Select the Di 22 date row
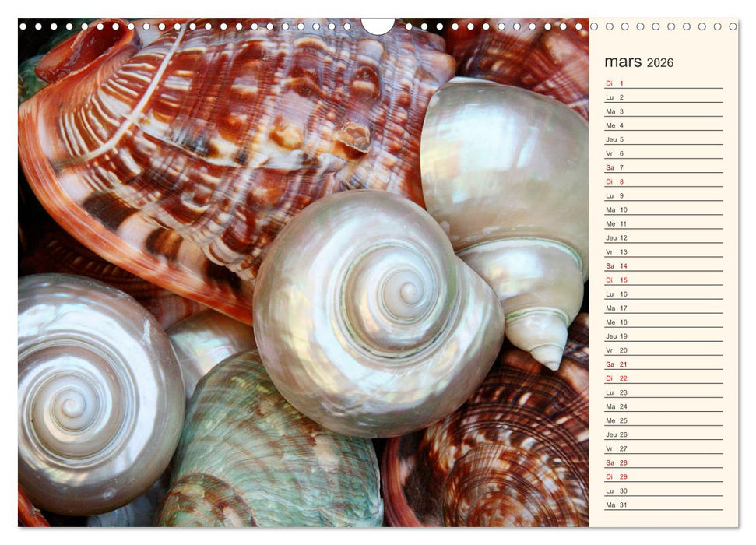756x545 pixels. pyautogui.click(x=663, y=378)
